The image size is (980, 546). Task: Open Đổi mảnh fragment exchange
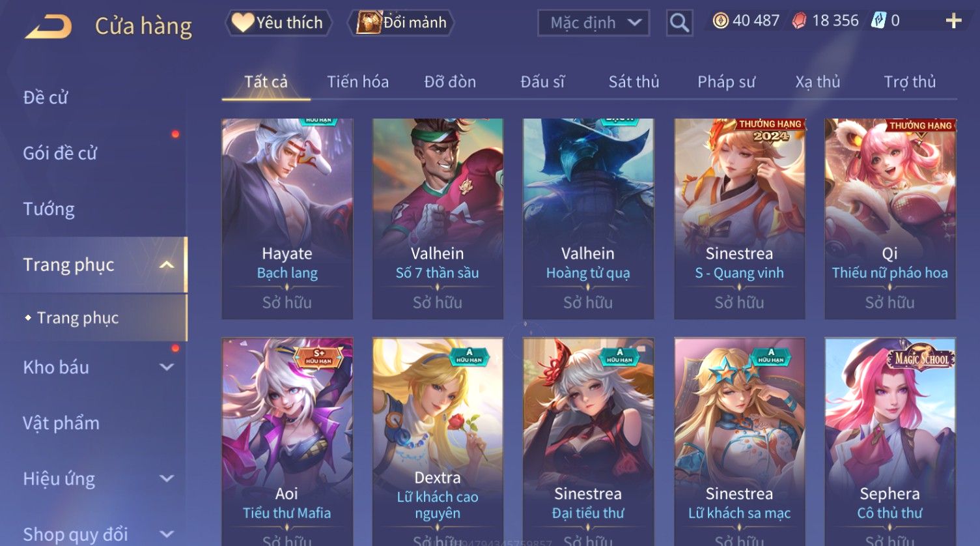[x=402, y=23]
